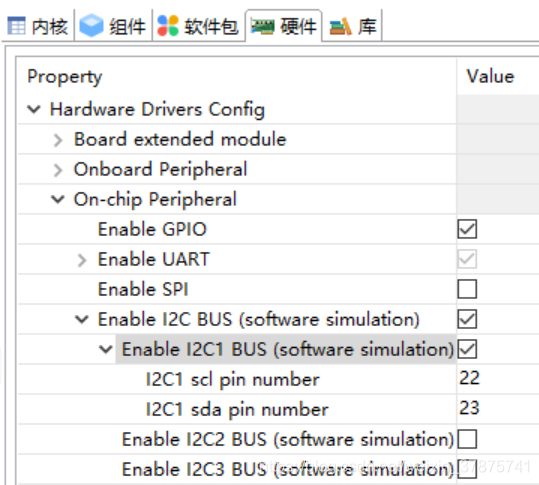The width and height of the screenshot is (539, 485).
Task: Collapse On-chip Peripheral section
Action: coord(57,199)
